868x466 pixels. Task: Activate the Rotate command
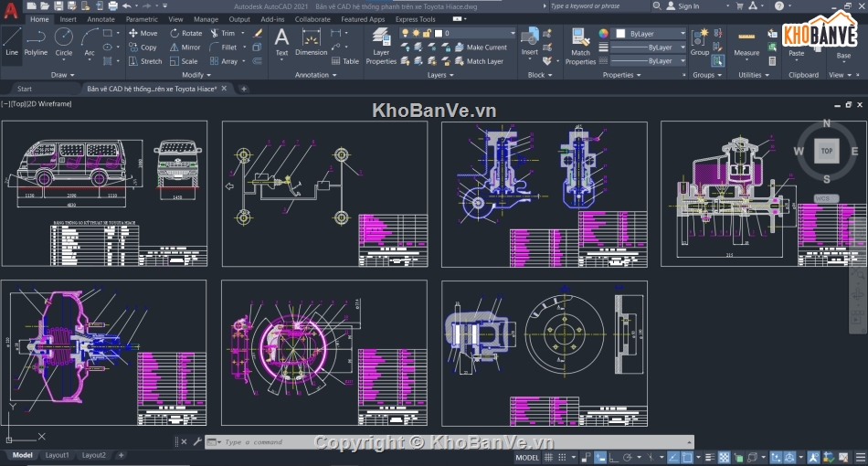[186, 33]
